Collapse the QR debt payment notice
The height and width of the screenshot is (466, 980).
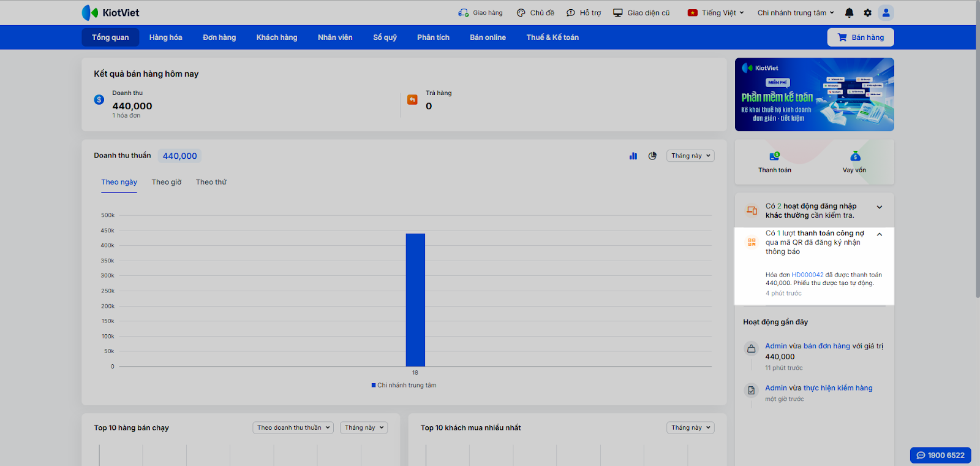coord(880,234)
